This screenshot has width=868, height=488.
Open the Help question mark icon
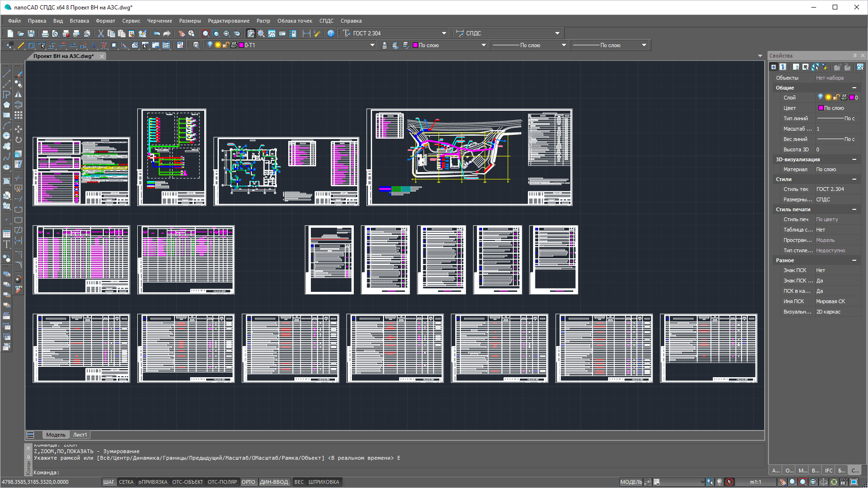tap(331, 33)
